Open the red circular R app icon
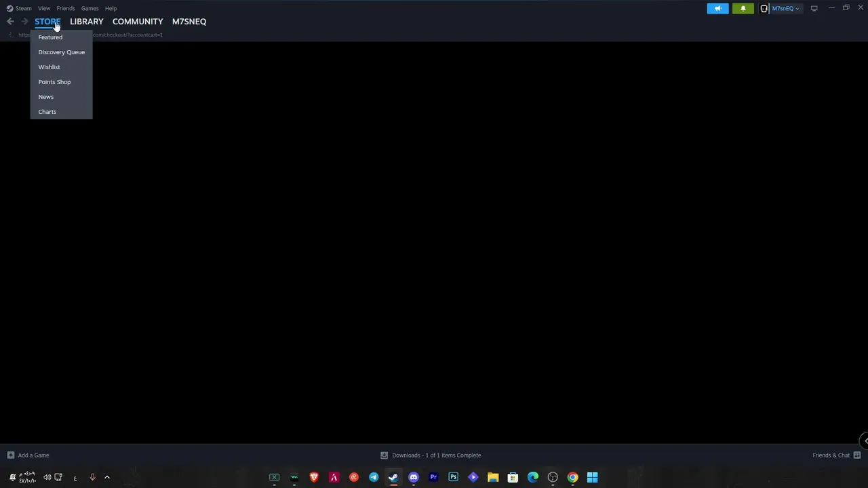868x488 pixels. [354, 477]
